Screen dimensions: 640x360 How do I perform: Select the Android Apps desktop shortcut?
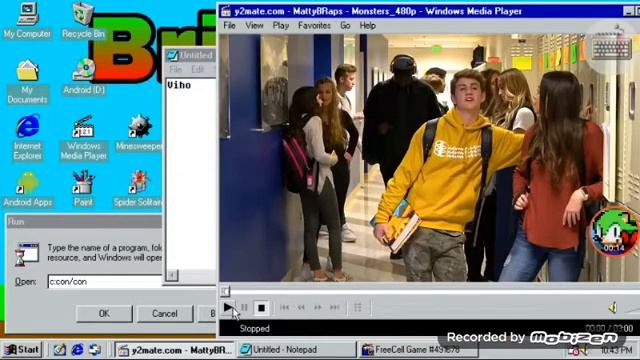pyautogui.click(x=27, y=189)
